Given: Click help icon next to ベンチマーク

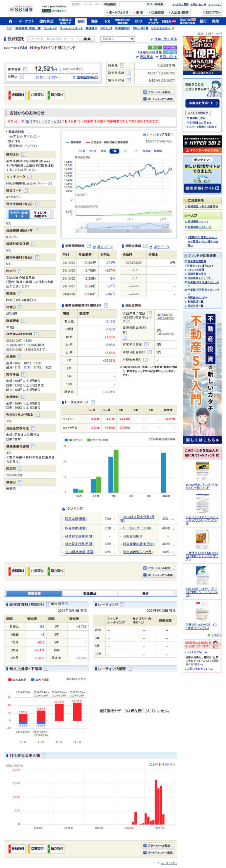Looking at the screenshot, I should click(29, 177).
